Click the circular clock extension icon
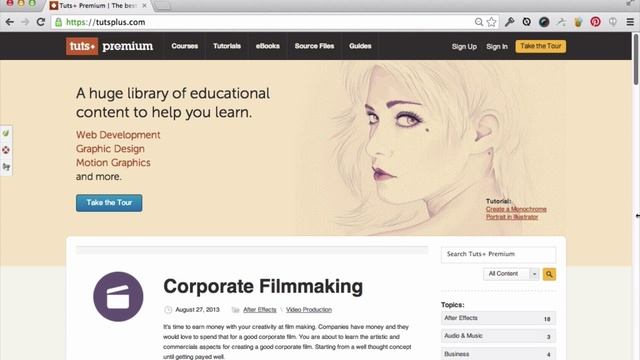640x360 pixels. click(527, 22)
